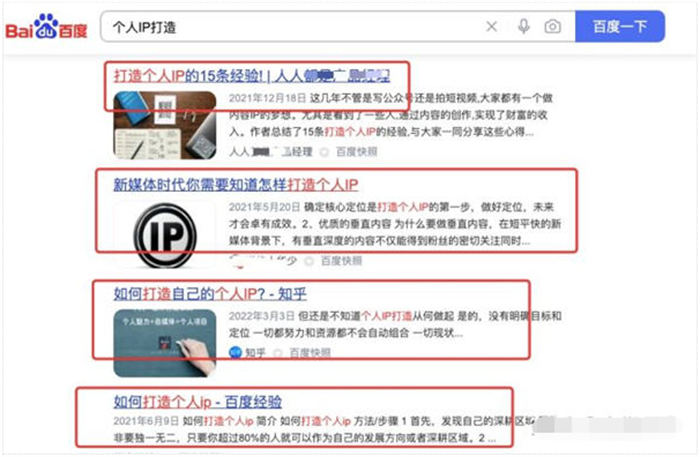Open result 如何打造个人ip - 百度经验
Screen dimensions: 700x457
197,402
